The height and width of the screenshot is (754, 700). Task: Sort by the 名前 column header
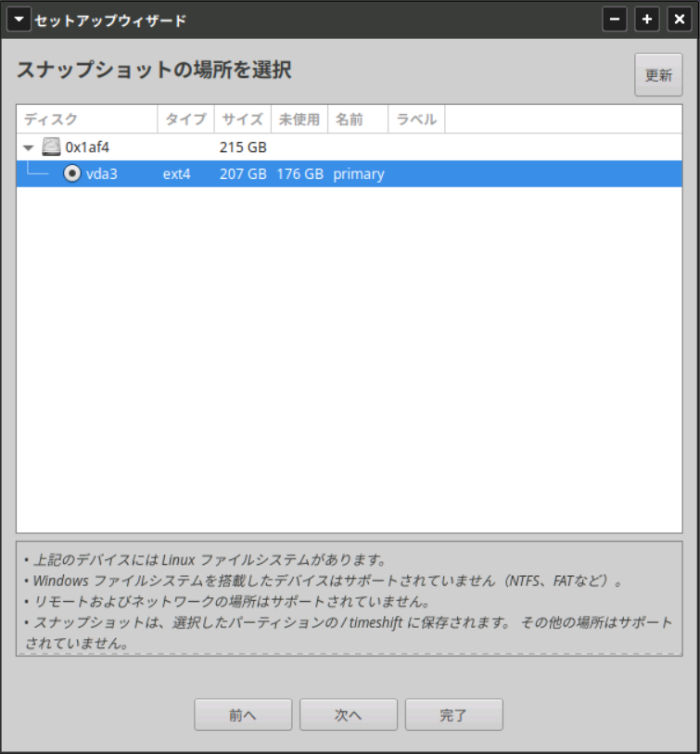[x=358, y=119]
